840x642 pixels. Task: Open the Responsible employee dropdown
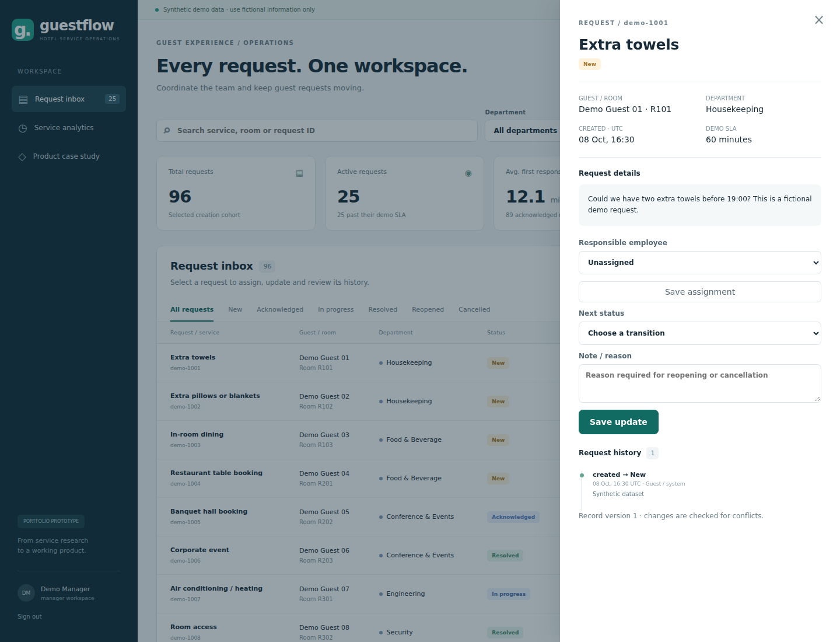(700, 263)
